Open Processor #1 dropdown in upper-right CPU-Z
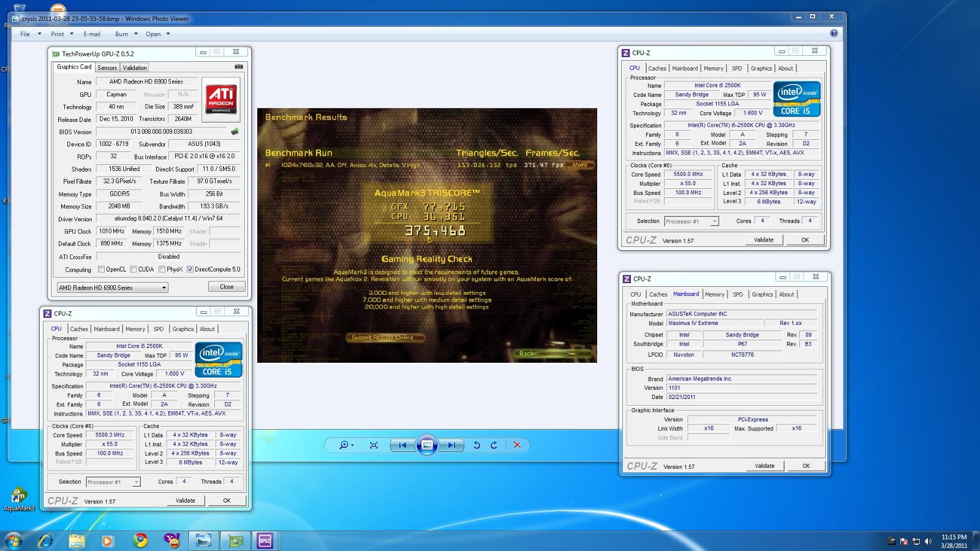This screenshot has width=980, height=551. [x=692, y=221]
